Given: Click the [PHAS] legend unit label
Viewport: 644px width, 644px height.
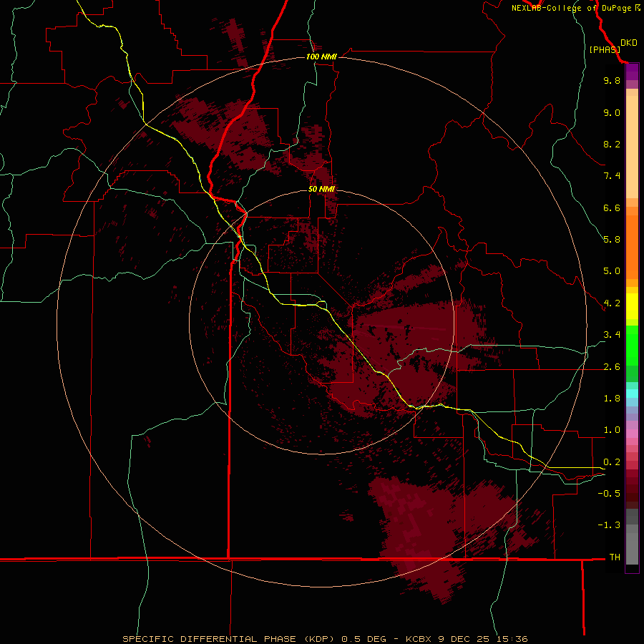Looking at the screenshot, I should pos(605,49).
